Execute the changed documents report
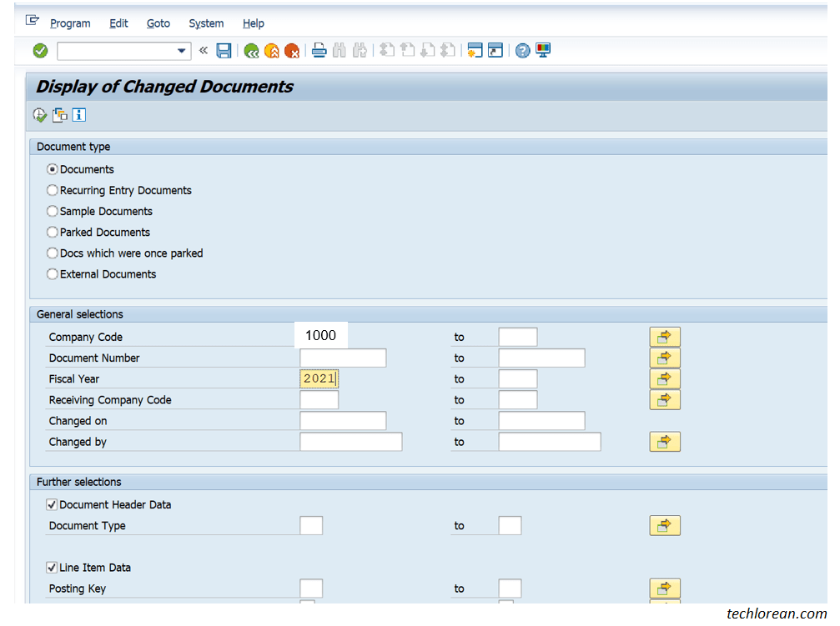The image size is (840, 626). 40,114
